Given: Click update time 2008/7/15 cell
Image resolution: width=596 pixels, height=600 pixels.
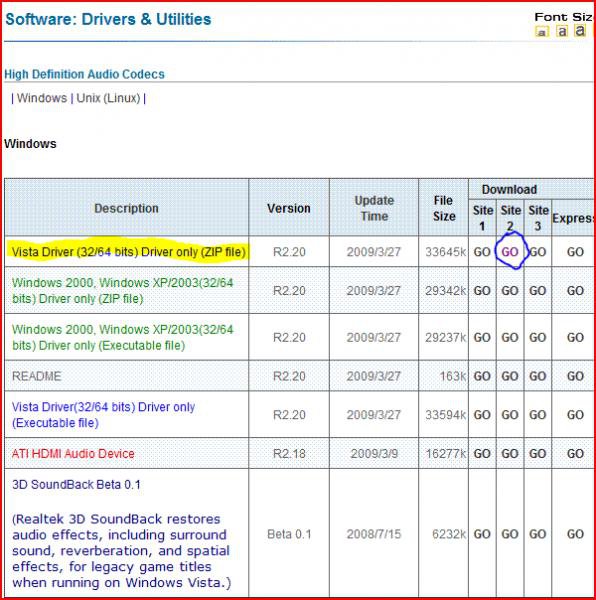Looking at the screenshot, I should (374, 535).
